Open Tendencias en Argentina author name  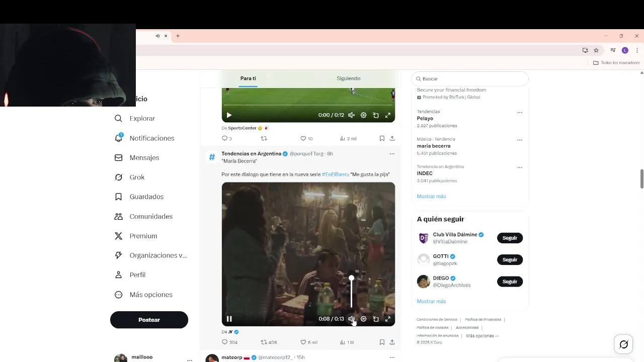251,153
